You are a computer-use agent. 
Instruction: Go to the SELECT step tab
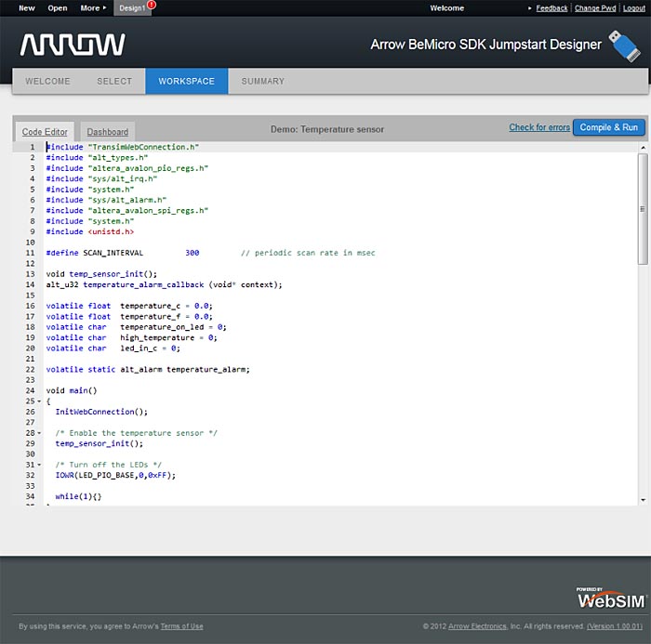pos(114,82)
